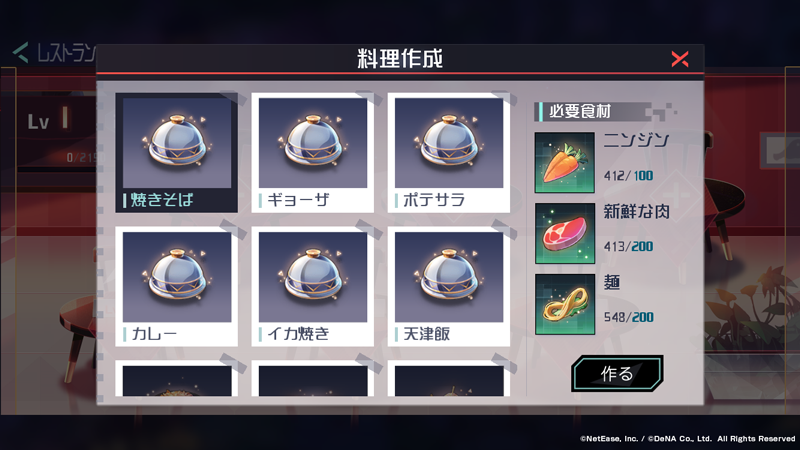Screen dimensions: 800x450
Task: Select the イカ焼き dish
Action: pyautogui.click(x=313, y=287)
